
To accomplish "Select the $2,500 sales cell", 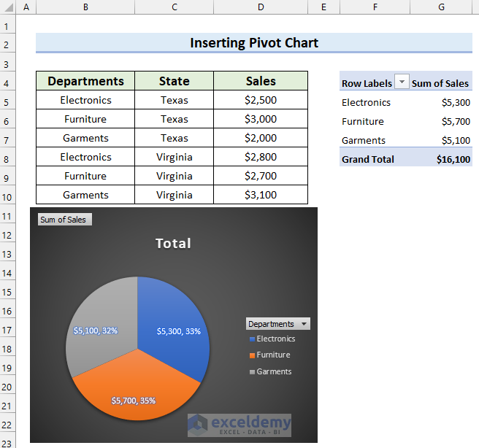I will 261,100.
